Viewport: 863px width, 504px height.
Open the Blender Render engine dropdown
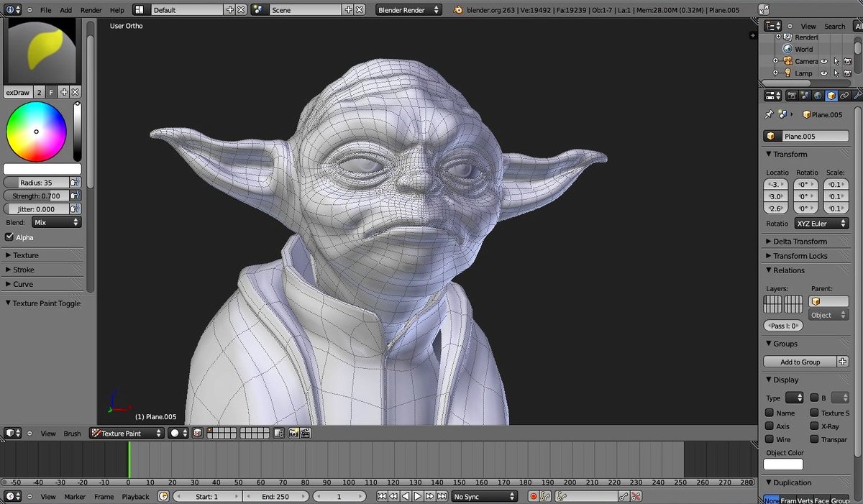[x=409, y=10]
